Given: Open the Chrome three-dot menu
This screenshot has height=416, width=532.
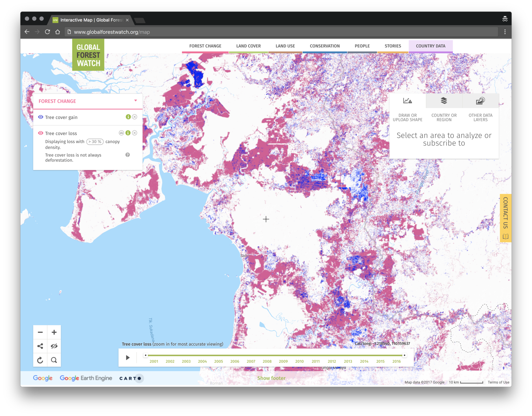Looking at the screenshot, I should (x=505, y=32).
